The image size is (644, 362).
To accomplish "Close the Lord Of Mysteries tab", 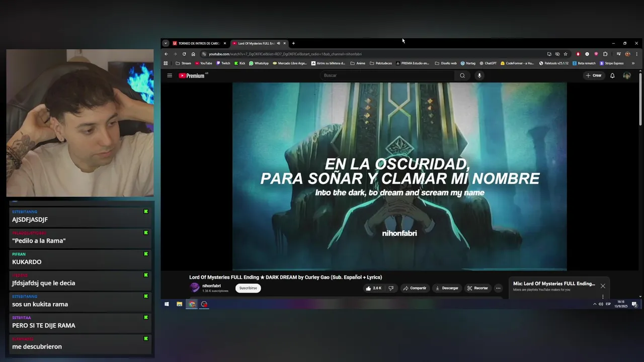I will coord(284,43).
